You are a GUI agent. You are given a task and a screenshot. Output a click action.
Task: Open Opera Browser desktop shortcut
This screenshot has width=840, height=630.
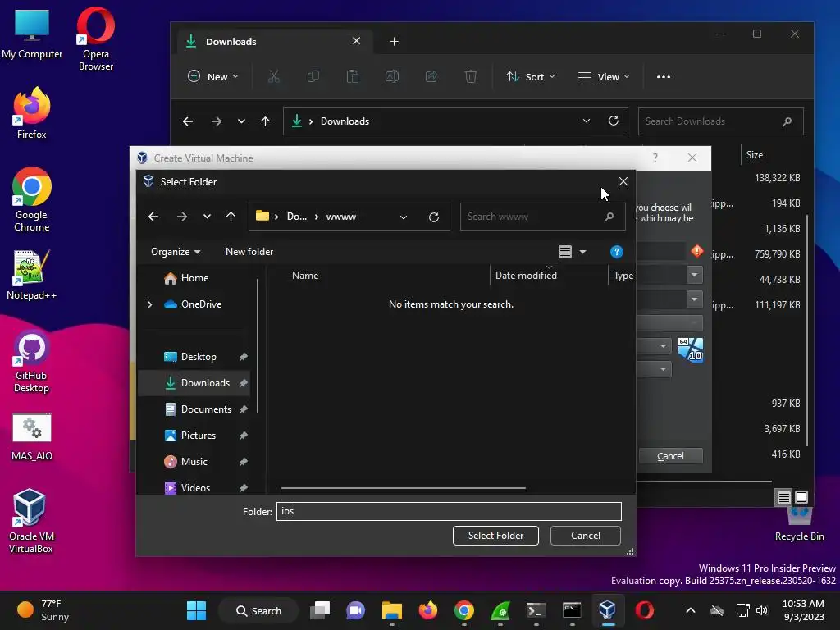[96, 39]
